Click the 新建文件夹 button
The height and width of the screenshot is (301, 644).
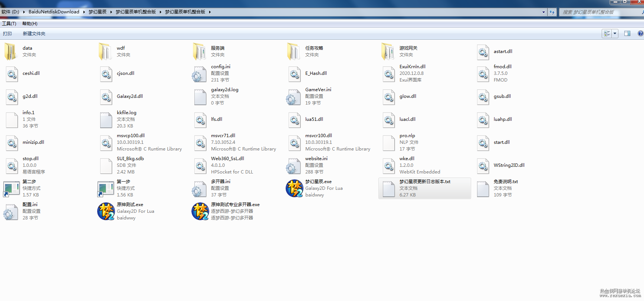34,34
